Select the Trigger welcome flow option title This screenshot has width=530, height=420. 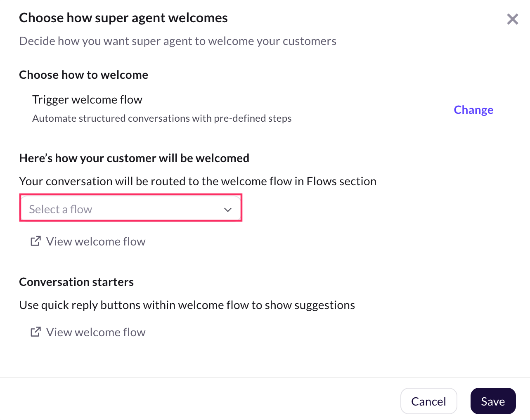pyautogui.click(x=87, y=99)
